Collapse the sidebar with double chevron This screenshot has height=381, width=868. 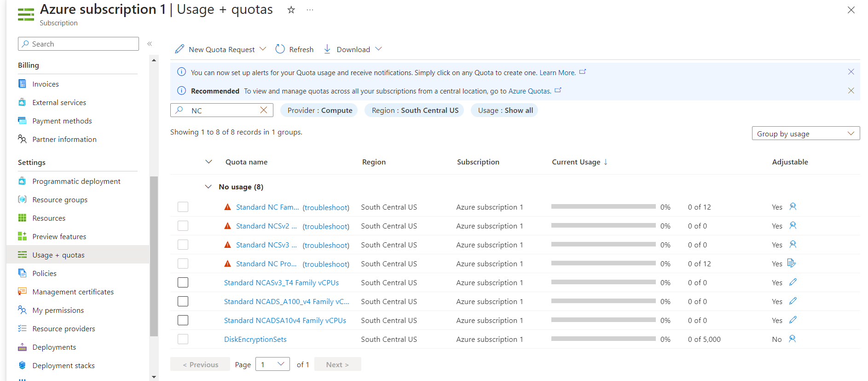[150, 44]
